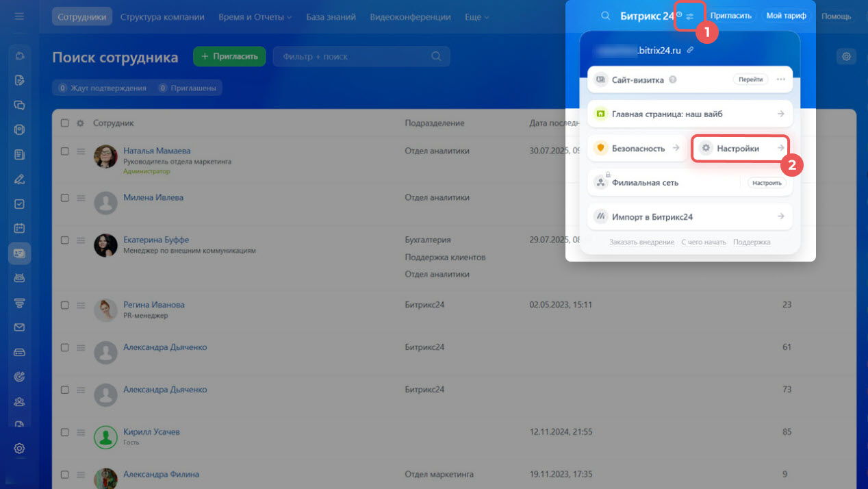Click the sliders settings icon next to Битрикс24
Screen dimensions: 868x489
(690, 16)
